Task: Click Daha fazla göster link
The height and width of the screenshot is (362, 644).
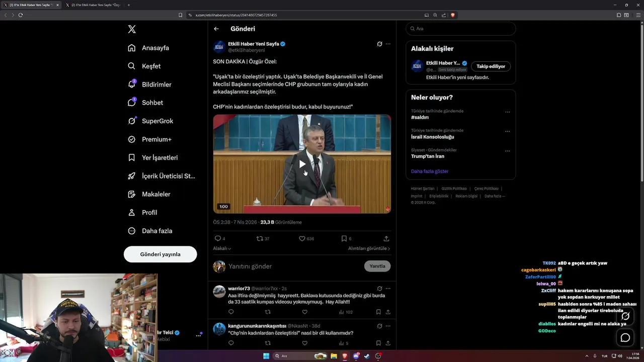Action: [430, 171]
